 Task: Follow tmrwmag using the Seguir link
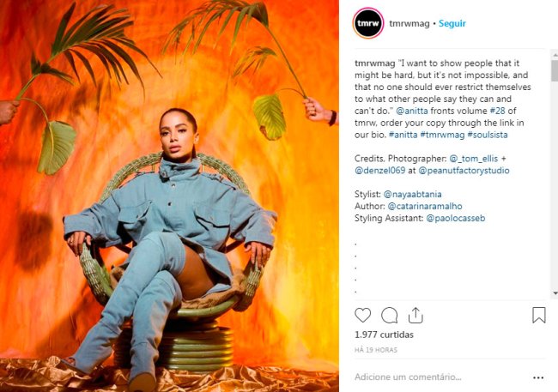click(x=452, y=23)
